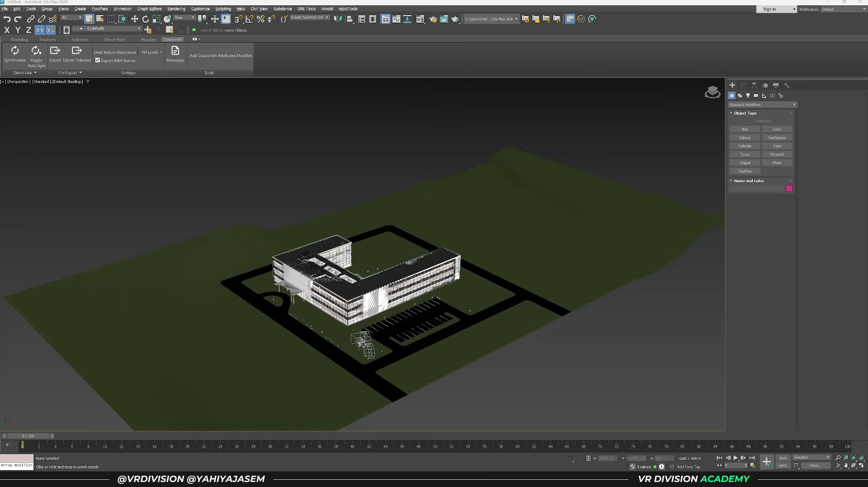Image resolution: width=868 pixels, height=487 pixels.
Task: Collapse the Object Type rollout
Action: click(745, 113)
